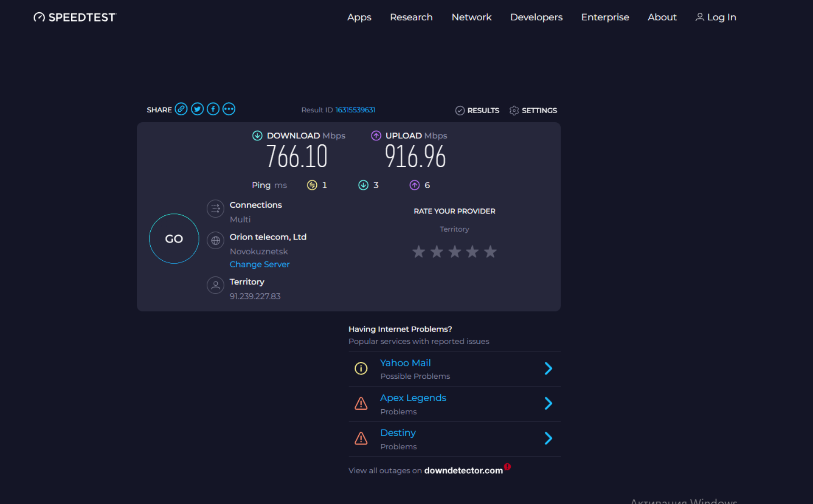Image resolution: width=813 pixels, height=504 pixels.
Task: Expand Destiny outage chevron
Action: [548, 438]
